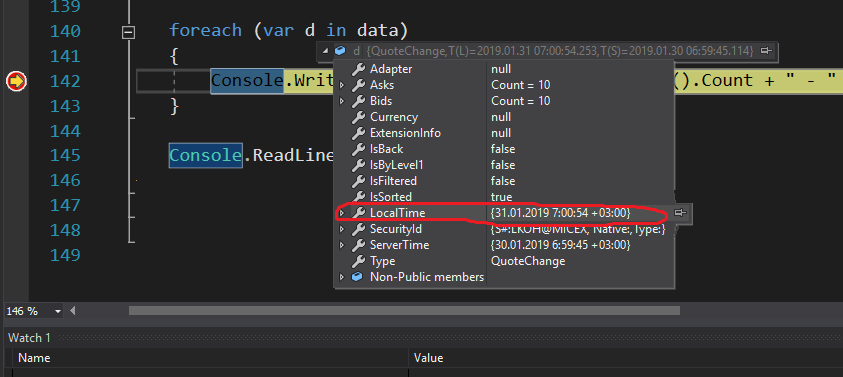This screenshot has height=377, width=843.
Task: Pin the LocalTime value to source
Action: click(x=681, y=213)
